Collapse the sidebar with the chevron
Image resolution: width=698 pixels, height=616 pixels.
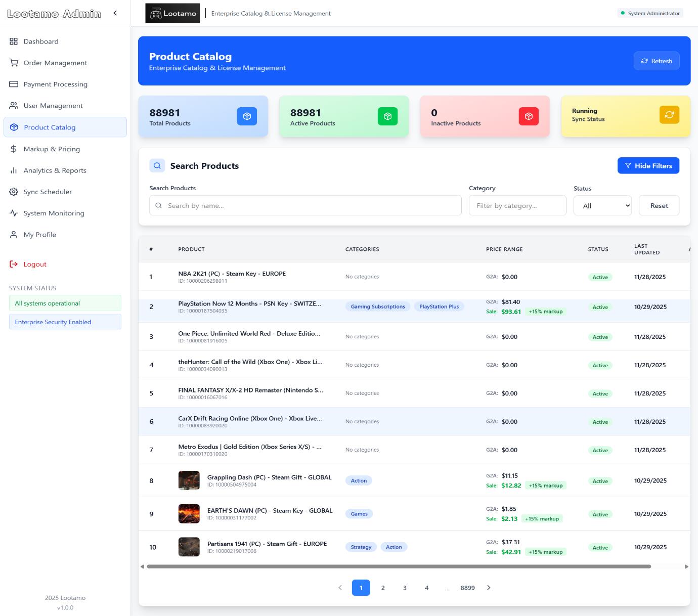coord(115,13)
